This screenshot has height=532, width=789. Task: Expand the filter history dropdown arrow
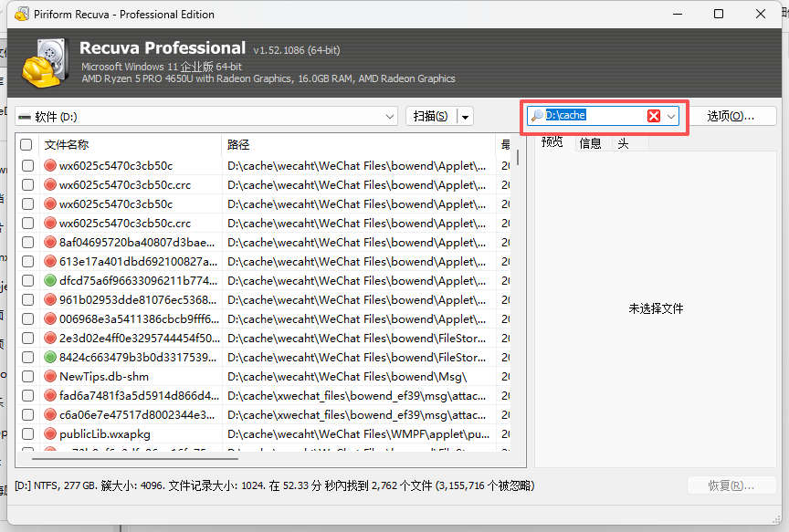pos(671,116)
